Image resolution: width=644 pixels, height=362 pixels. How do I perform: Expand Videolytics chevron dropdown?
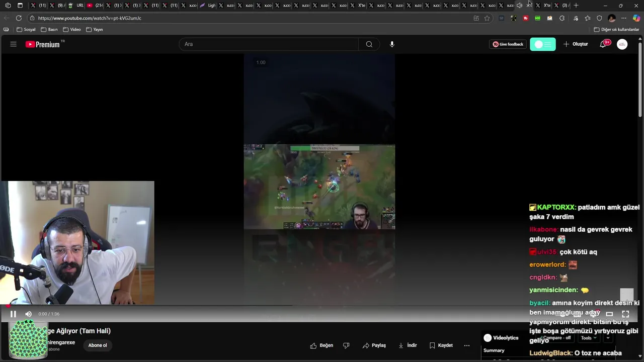click(x=608, y=338)
